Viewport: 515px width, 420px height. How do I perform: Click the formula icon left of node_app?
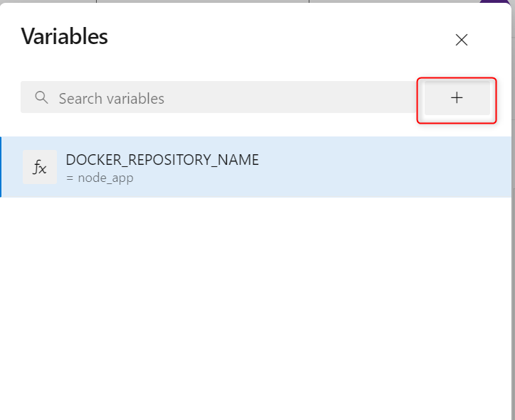point(40,167)
